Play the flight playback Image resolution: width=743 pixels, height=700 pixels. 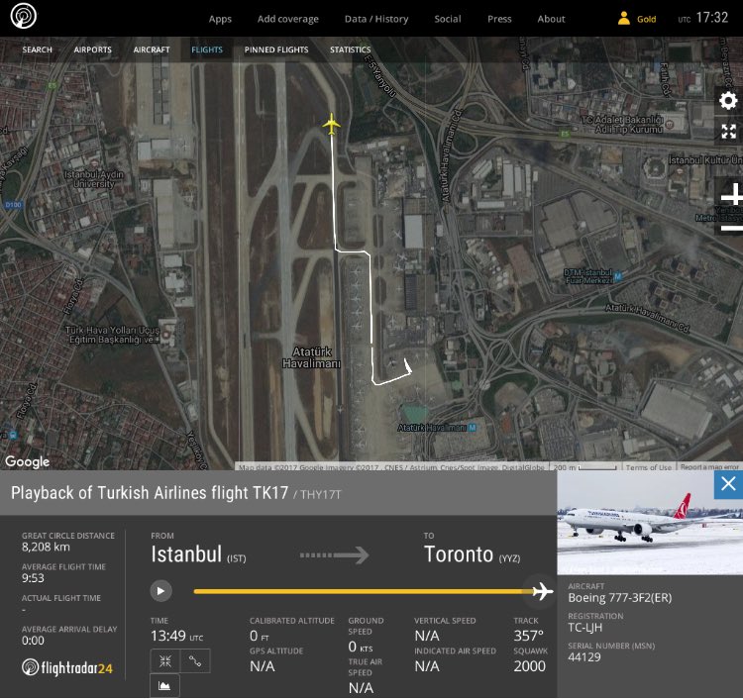[160, 591]
